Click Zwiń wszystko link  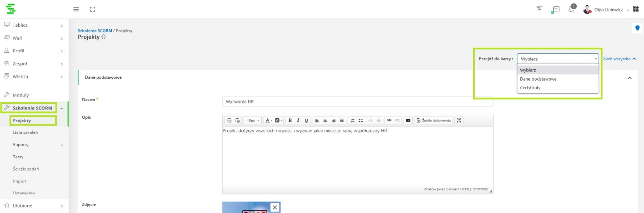pyautogui.click(x=619, y=59)
